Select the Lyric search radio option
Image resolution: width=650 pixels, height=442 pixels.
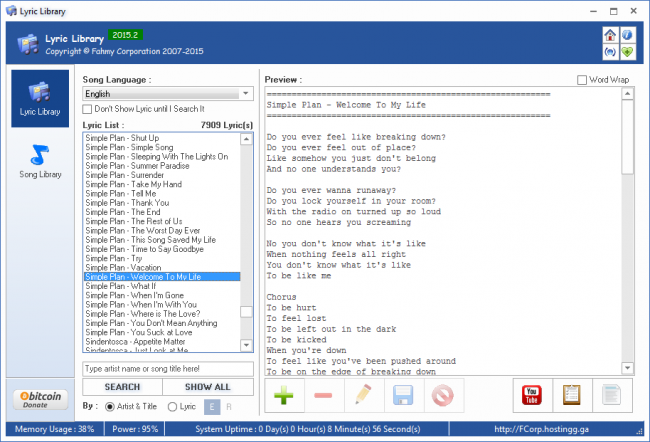[172, 407]
